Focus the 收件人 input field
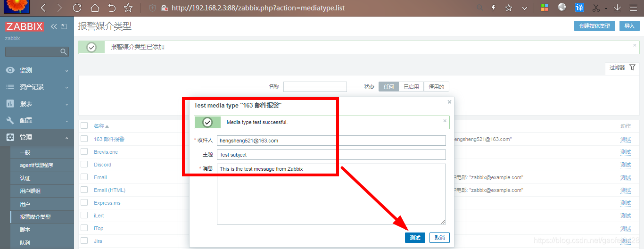 tap(331, 141)
